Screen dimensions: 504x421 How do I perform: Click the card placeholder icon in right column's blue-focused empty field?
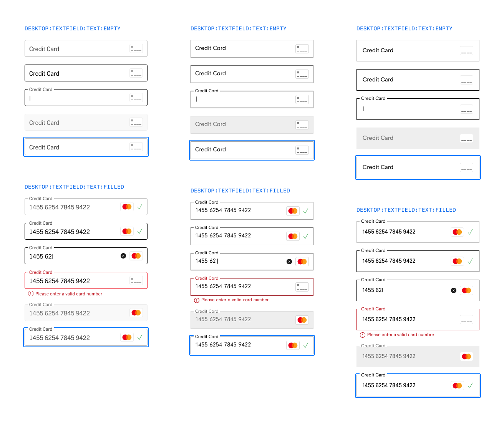466,167
